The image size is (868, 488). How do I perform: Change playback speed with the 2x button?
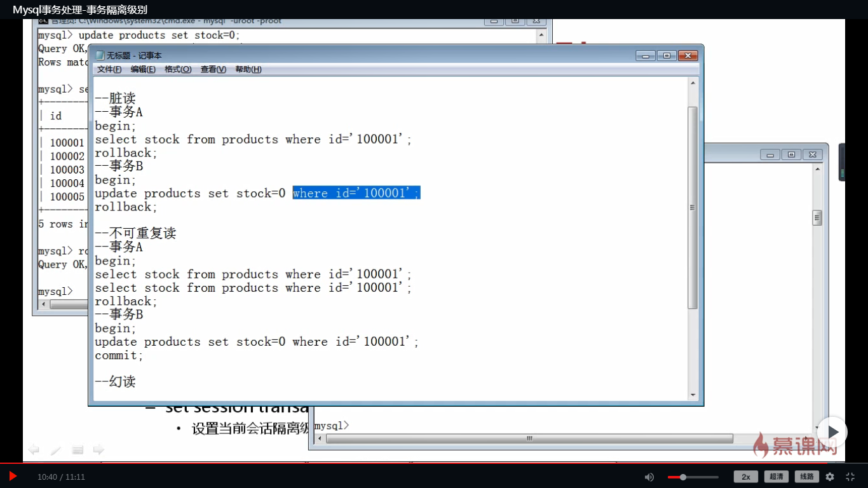click(746, 477)
